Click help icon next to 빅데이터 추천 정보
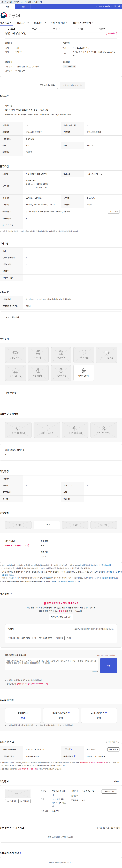The height and width of the screenshot is (868, 122). (20, 853)
